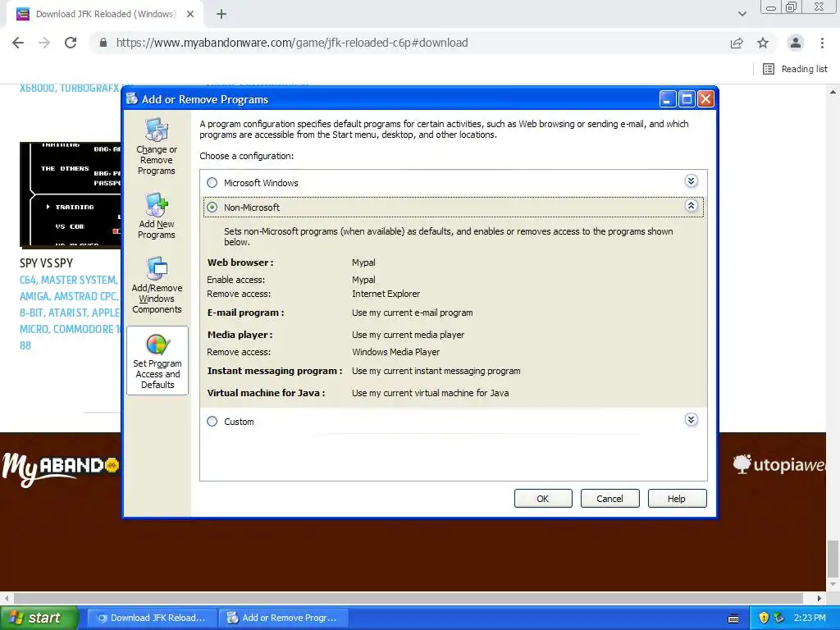The width and height of the screenshot is (840, 630).
Task: Click the taskbar keyboard icon
Action: [x=733, y=619]
